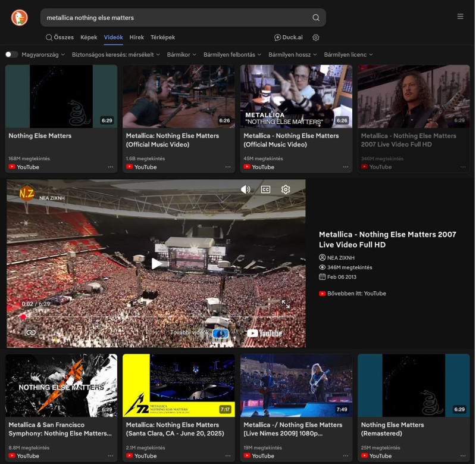Open more options on Remastered card
This screenshot has width=476, height=464.
[463, 456]
